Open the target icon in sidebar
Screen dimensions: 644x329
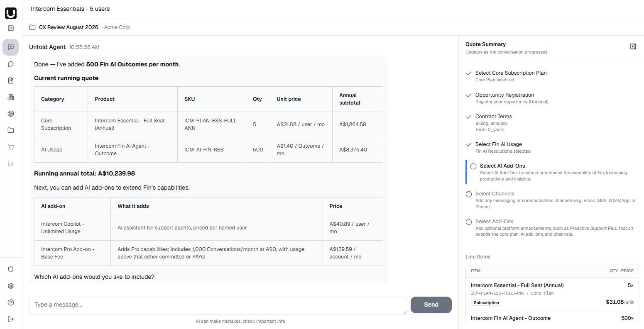[11, 114]
